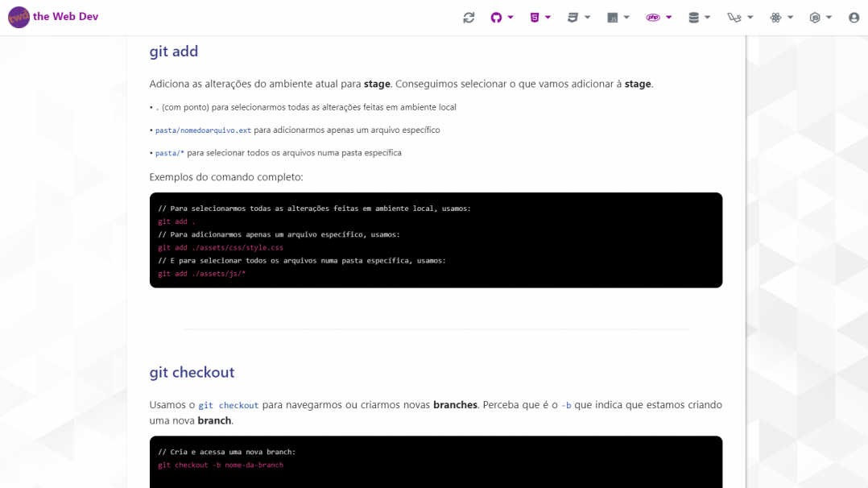Click the CSS3 icon in the navbar
Image resolution: width=868 pixels, height=488 pixels.
(572, 17)
